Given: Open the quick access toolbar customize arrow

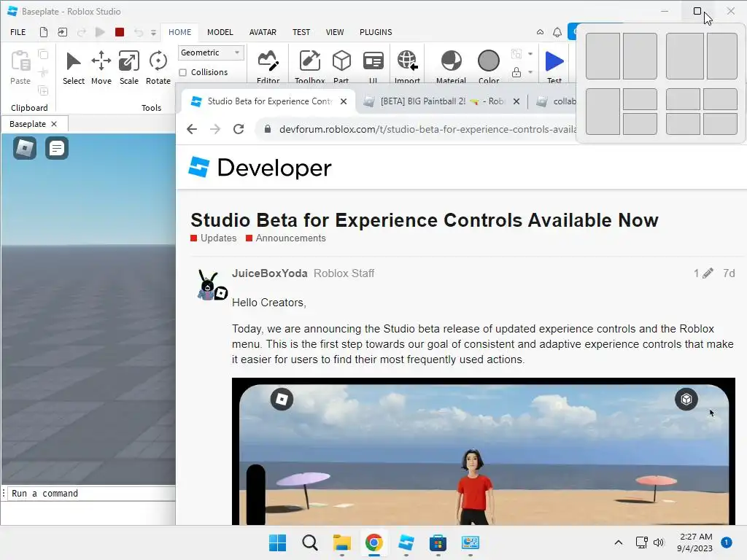Looking at the screenshot, I should tap(153, 32).
